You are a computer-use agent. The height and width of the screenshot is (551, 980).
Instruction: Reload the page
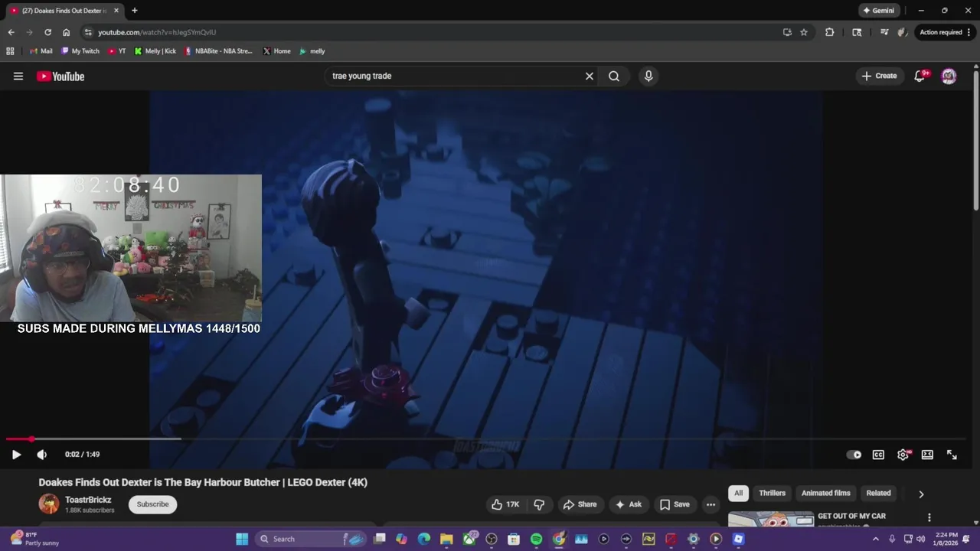[47, 32]
